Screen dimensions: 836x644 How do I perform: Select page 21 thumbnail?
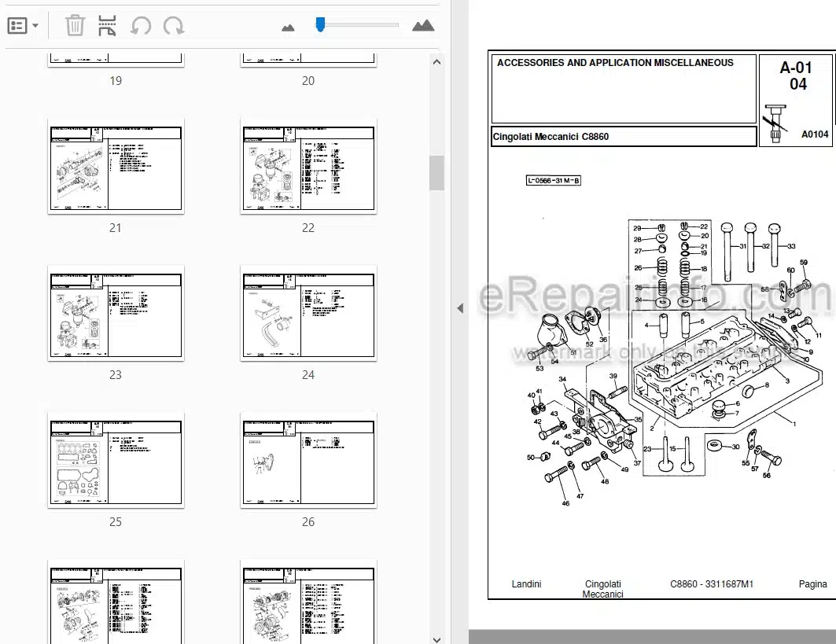[116, 167]
